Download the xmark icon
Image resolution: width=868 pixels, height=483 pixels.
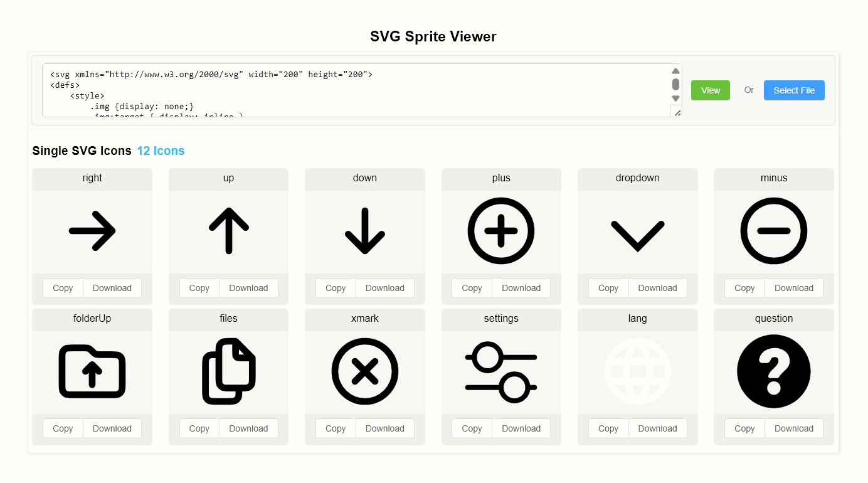385,428
